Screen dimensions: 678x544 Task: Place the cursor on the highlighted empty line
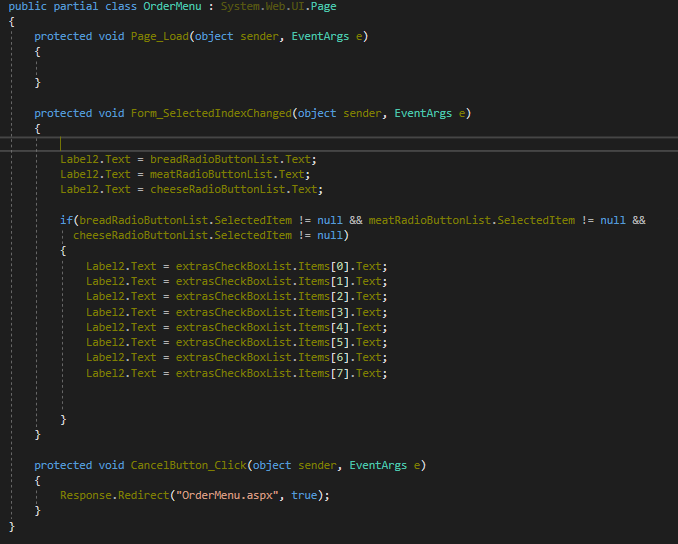click(x=339, y=144)
